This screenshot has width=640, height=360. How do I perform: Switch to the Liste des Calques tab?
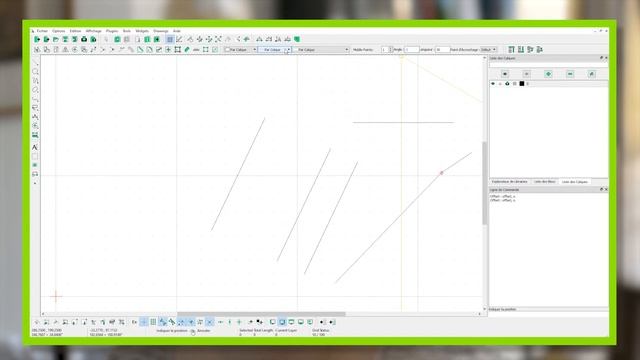tap(575, 182)
